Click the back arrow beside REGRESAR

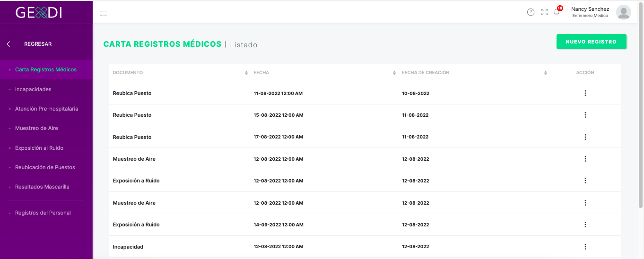[9, 44]
